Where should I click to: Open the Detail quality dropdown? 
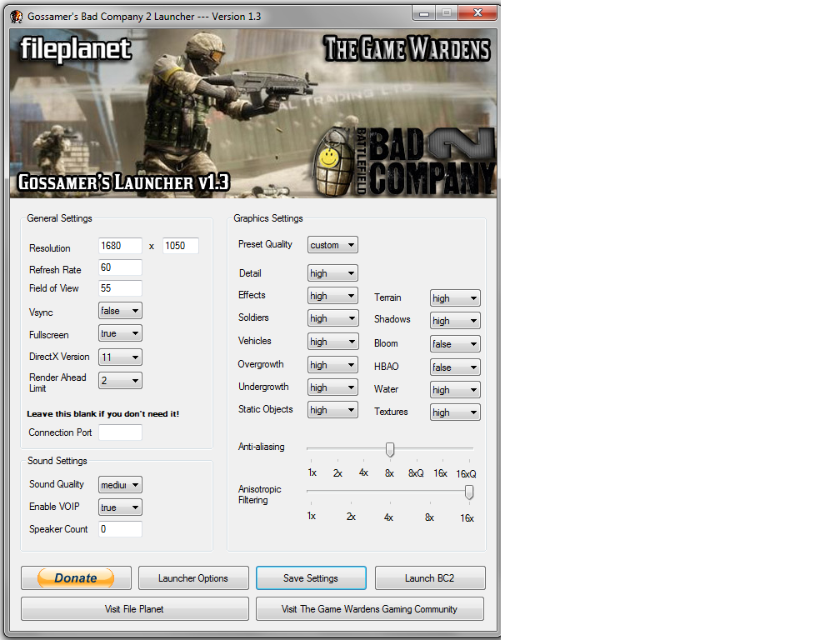click(332, 273)
